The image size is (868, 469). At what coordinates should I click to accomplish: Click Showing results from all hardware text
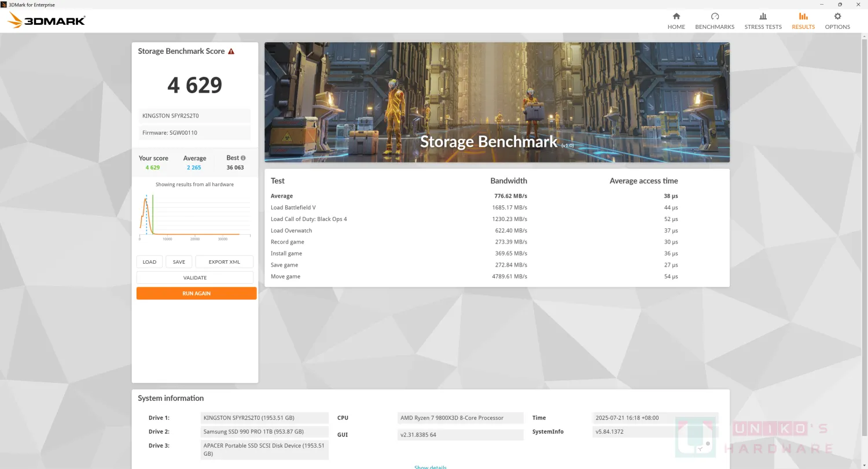(x=194, y=184)
